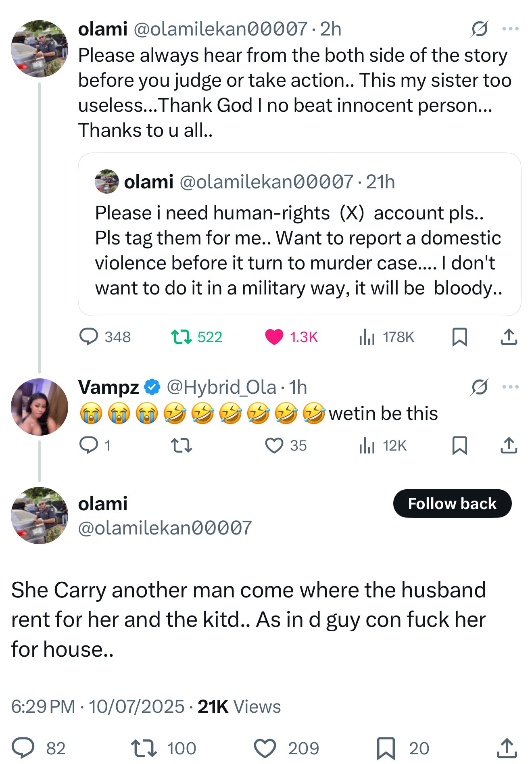The image size is (532, 764).
Task: View analytics showing 178K views
Action: point(367,337)
